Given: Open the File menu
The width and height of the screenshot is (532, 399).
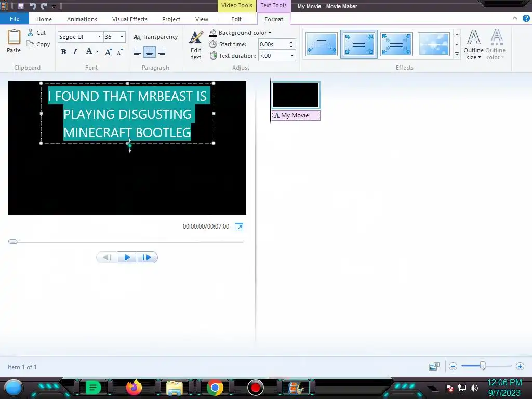Looking at the screenshot, I should (15, 19).
